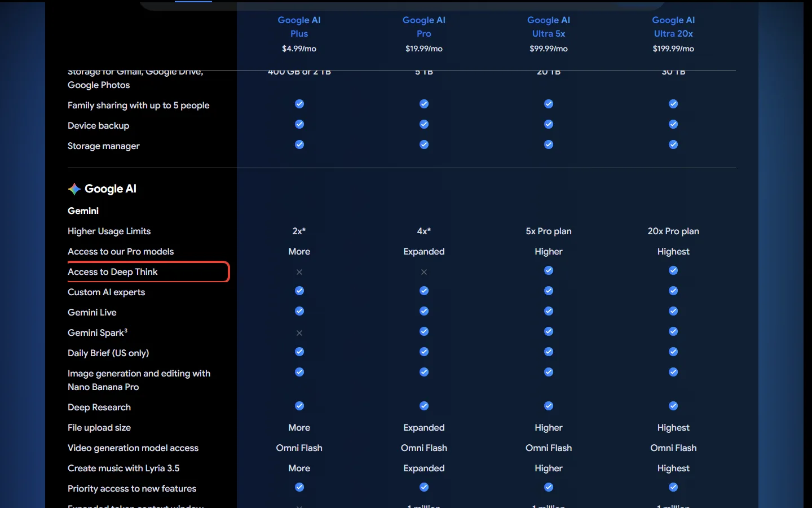
Task: Open the Google AI Pro plan header
Action: (x=424, y=27)
